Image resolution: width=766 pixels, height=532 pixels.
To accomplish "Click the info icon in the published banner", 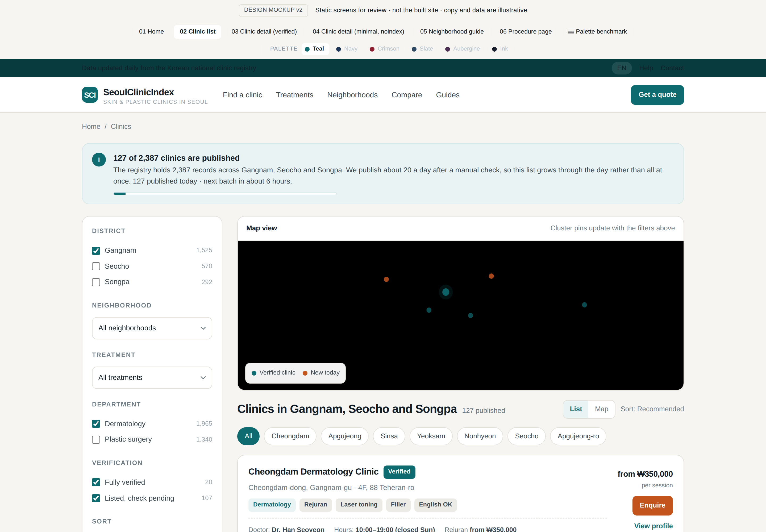I will [x=99, y=159].
